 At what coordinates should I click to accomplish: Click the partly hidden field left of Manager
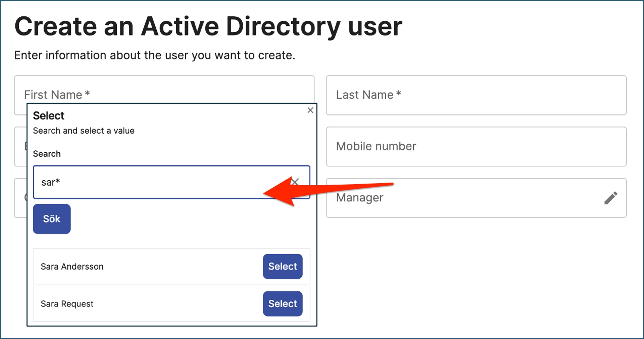20,198
